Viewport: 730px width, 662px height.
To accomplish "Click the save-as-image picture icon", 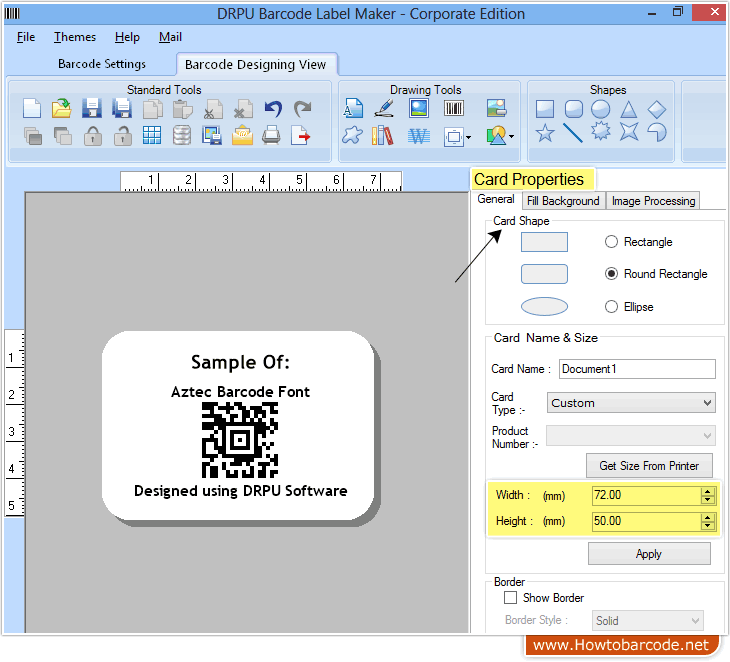I will tap(212, 135).
